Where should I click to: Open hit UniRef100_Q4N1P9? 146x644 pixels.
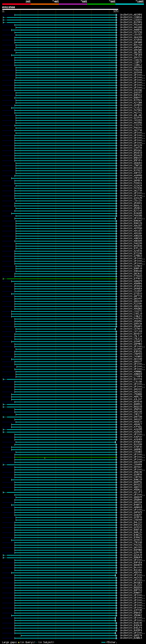point(131,281)
